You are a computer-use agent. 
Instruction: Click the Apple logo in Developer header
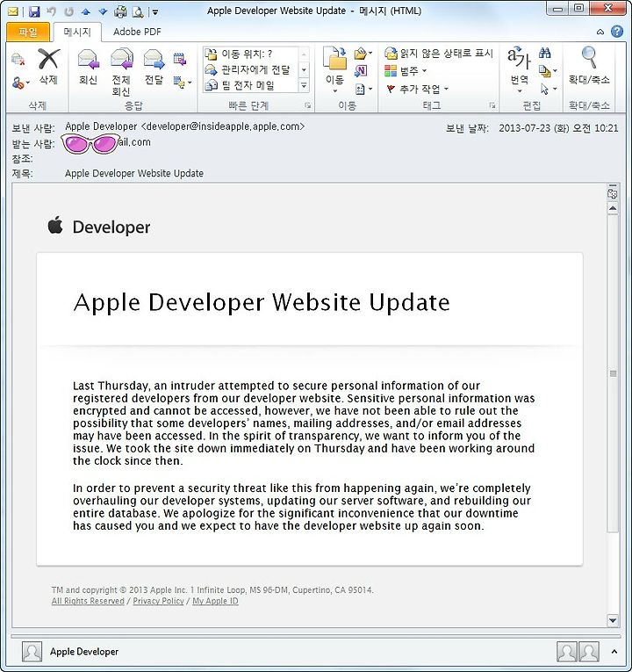pos(55,225)
